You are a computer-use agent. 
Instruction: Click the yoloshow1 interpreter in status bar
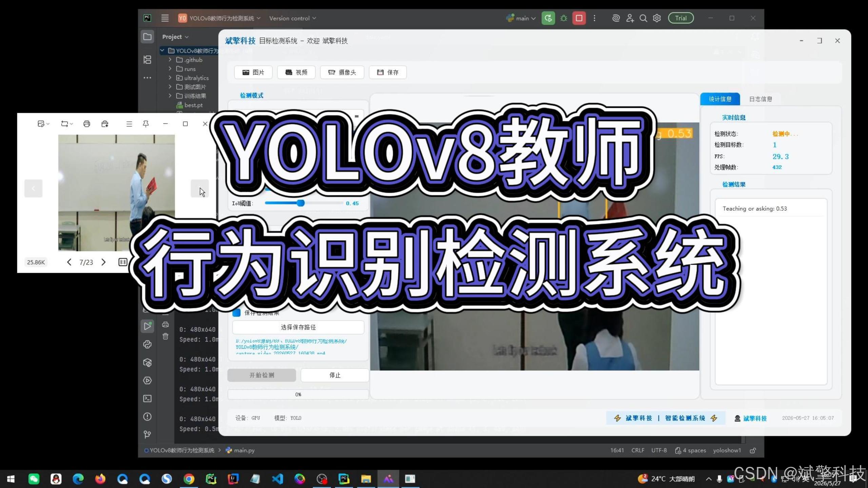click(727, 450)
